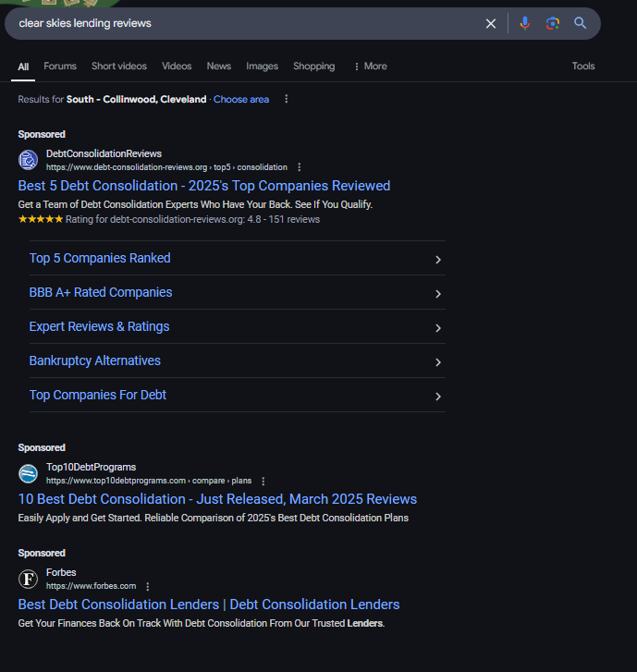Open ad options for DebtConsolidationReviews result
This screenshot has height=672, width=637.
[300, 167]
